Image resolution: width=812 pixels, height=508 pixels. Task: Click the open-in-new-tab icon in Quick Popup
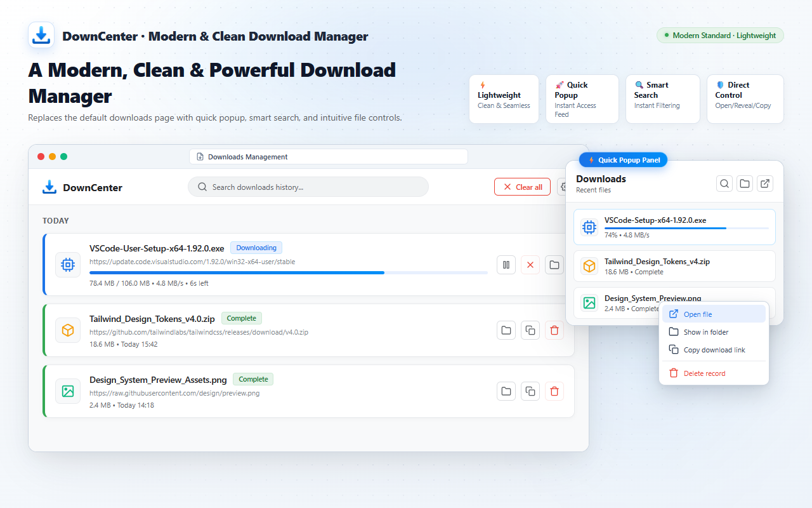[765, 184]
